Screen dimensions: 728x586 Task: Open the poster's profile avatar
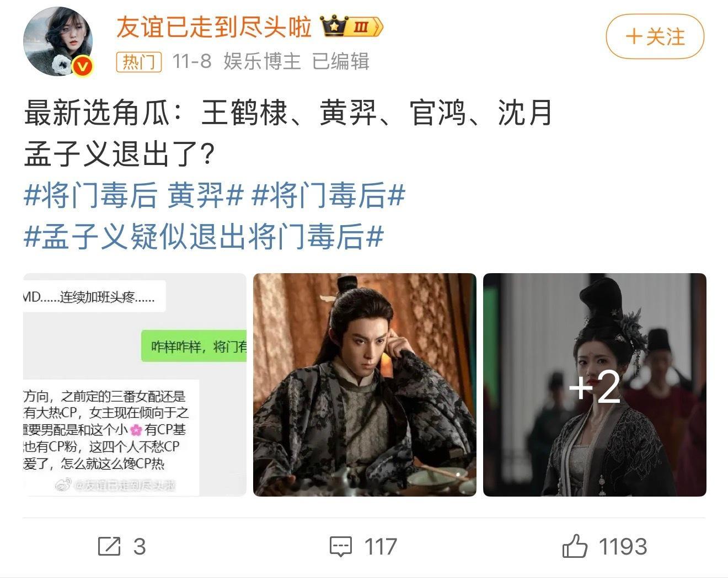(x=58, y=41)
